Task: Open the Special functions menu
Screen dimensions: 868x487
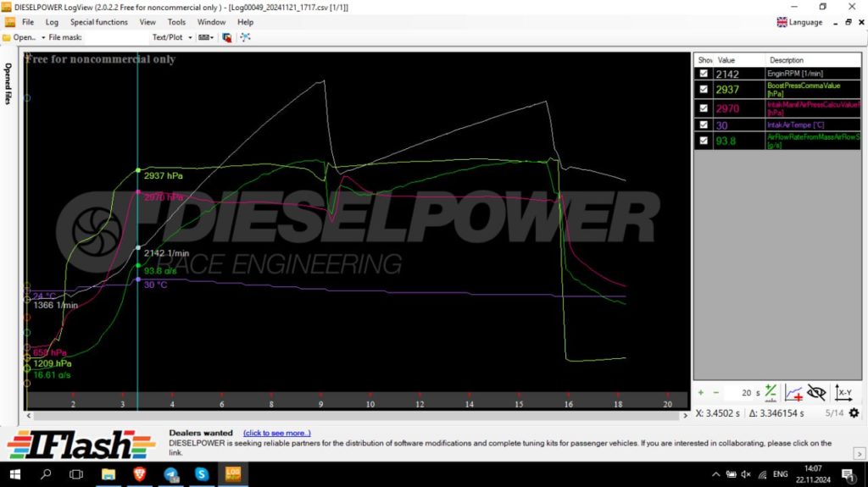Action: point(98,22)
